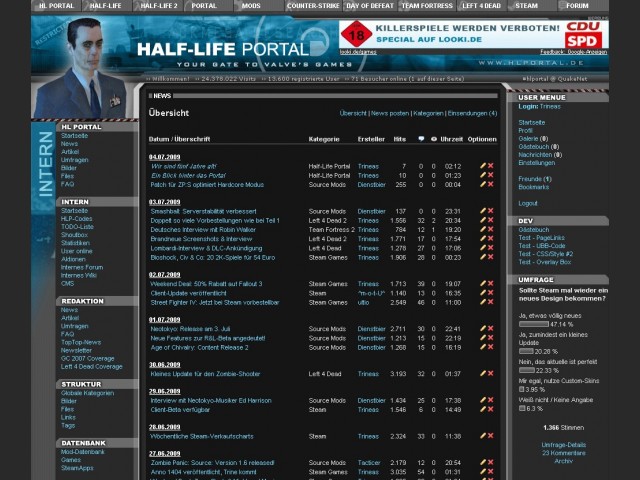This screenshot has width=640, height=480.
Task: Open the COUNTER-STRIKE navigation tab
Action: 313,6
